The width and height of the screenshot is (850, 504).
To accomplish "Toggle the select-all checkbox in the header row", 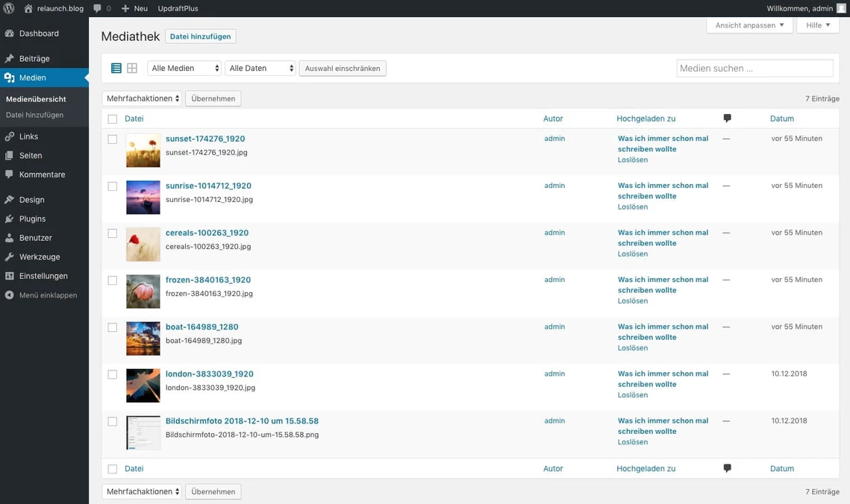I will pyautogui.click(x=112, y=118).
